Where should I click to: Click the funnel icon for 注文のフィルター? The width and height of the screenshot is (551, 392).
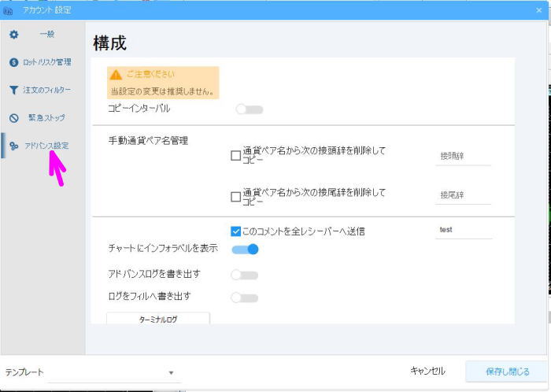(x=13, y=91)
